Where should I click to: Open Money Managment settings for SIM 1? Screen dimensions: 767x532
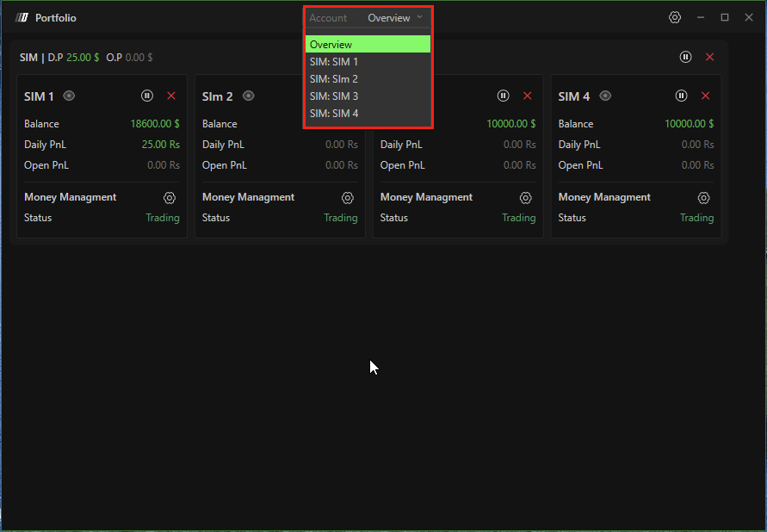click(170, 198)
